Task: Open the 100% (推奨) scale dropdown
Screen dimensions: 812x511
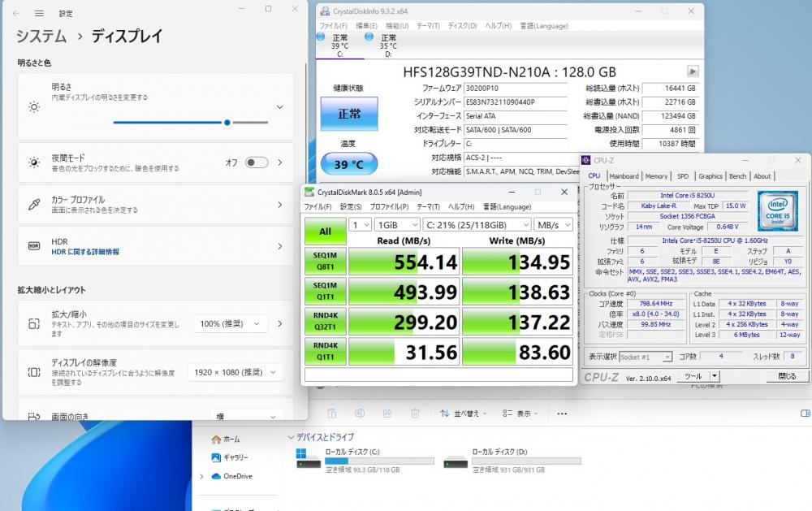Action: point(231,324)
